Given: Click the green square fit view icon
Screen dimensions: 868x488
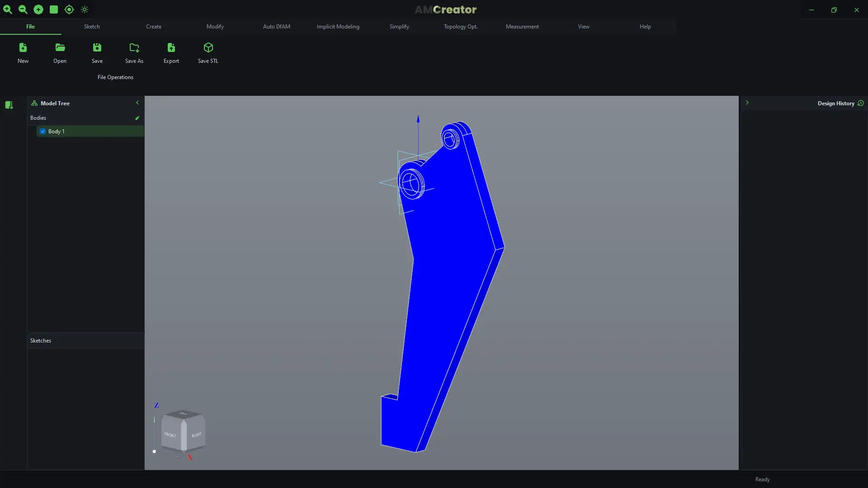Looking at the screenshot, I should (x=54, y=9).
